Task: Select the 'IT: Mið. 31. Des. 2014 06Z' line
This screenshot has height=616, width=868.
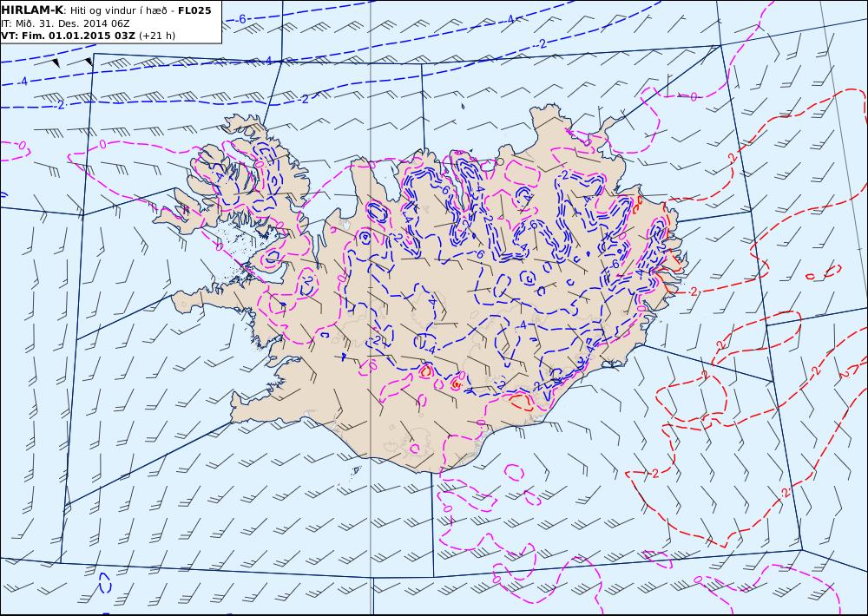Action: tap(66, 23)
